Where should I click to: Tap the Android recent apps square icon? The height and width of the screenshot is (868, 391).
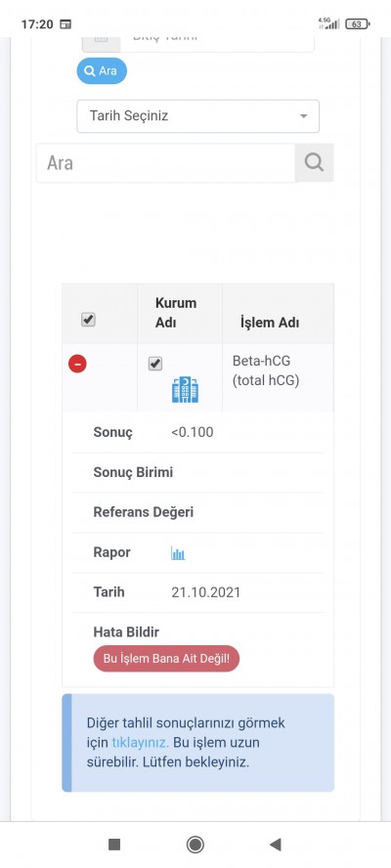[x=114, y=845]
